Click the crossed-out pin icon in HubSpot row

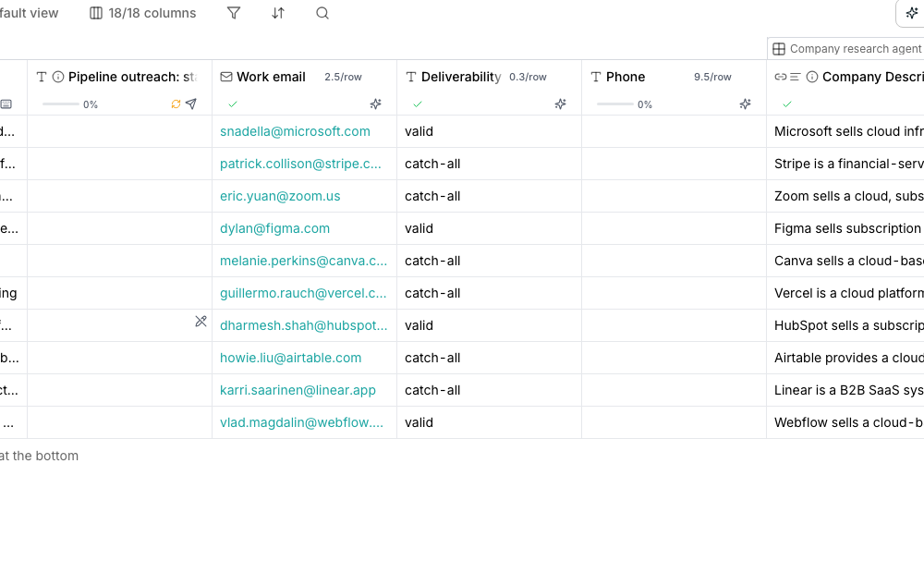point(201,322)
